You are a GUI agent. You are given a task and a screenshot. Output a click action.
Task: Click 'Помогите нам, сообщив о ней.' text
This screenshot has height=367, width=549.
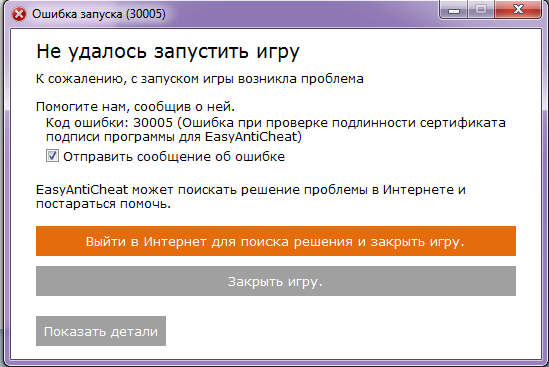pyautogui.click(x=135, y=106)
